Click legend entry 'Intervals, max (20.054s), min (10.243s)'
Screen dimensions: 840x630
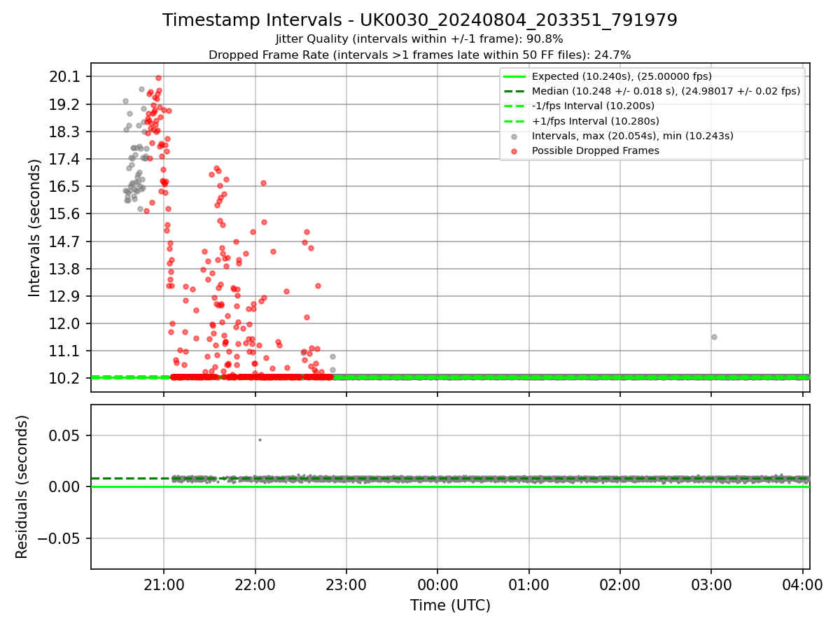pyautogui.click(x=633, y=136)
